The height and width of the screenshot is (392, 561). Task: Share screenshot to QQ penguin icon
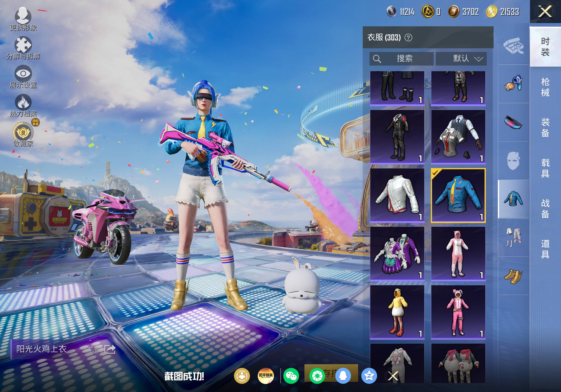click(x=343, y=376)
